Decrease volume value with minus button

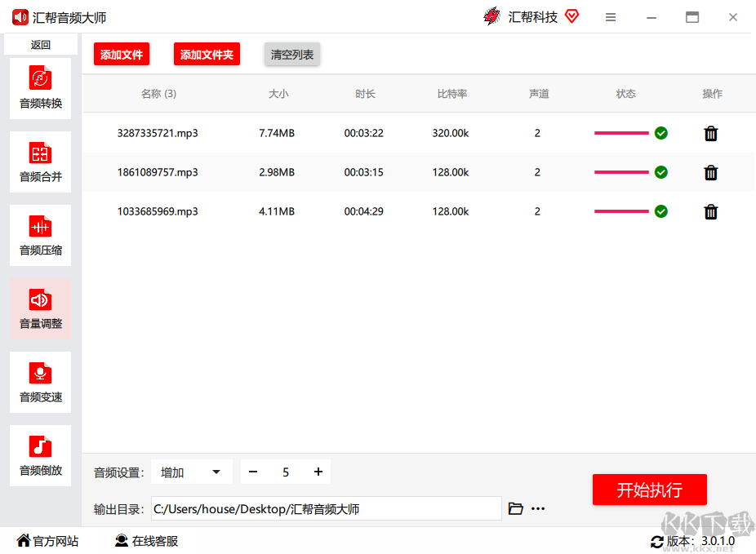click(x=253, y=472)
